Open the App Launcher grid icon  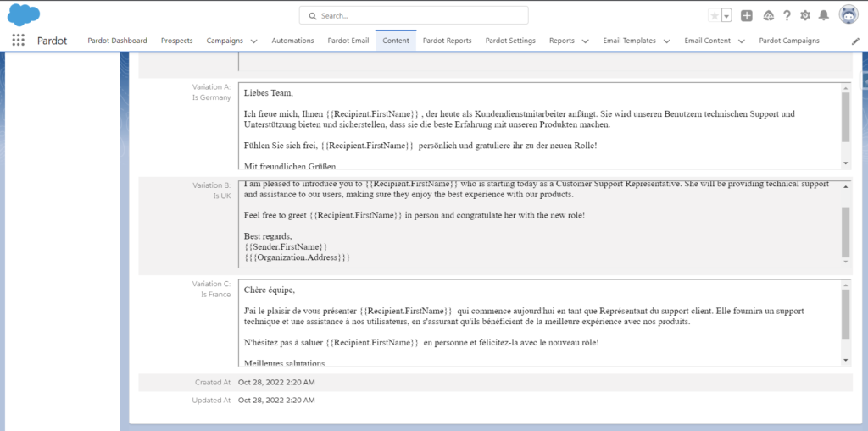(19, 41)
